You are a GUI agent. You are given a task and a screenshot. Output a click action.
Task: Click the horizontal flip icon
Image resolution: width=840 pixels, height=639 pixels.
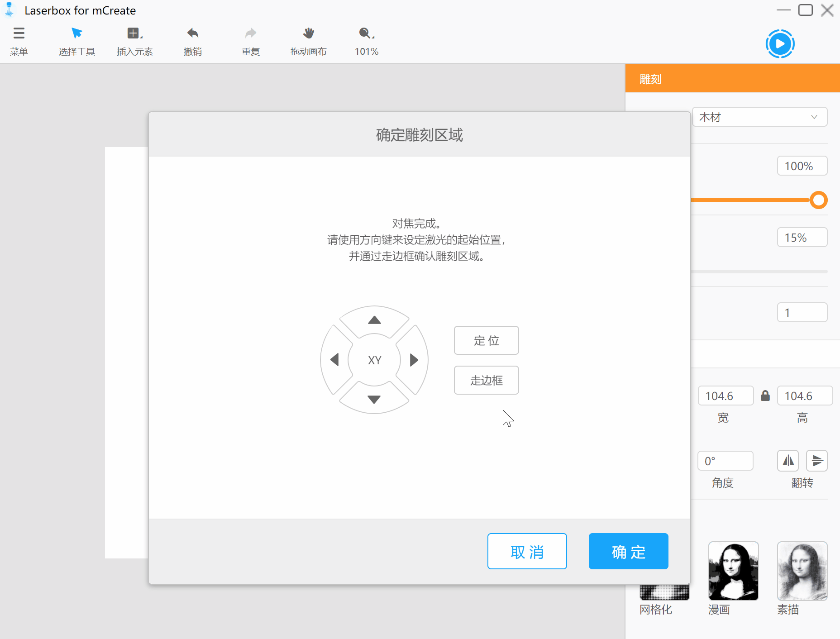point(788,460)
